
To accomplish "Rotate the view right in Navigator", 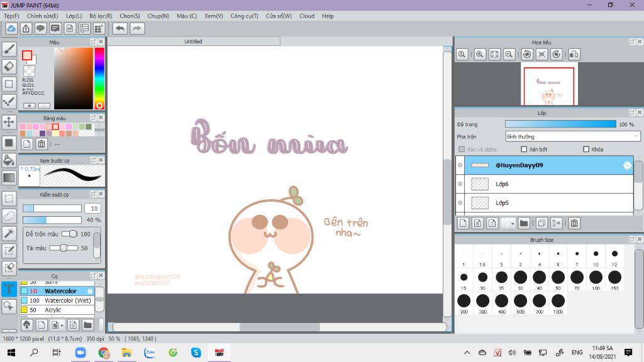I will tap(557, 54).
